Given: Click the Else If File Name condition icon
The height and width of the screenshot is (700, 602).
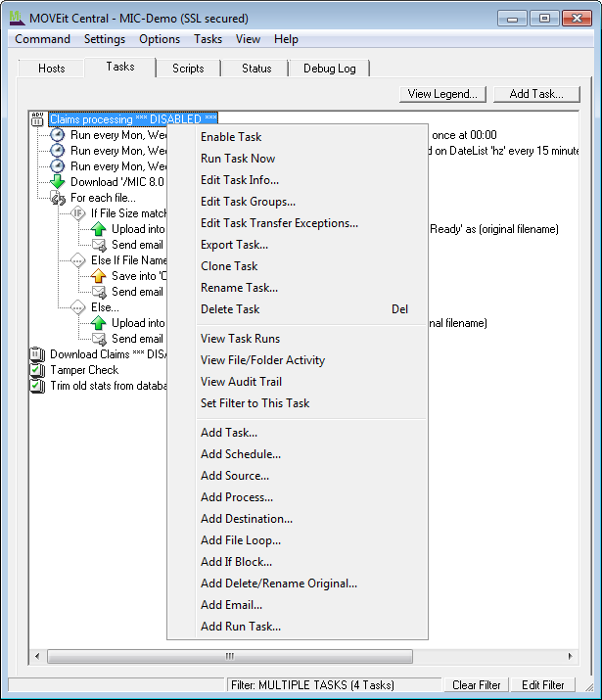Looking at the screenshot, I should pyautogui.click(x=78, y=260).
